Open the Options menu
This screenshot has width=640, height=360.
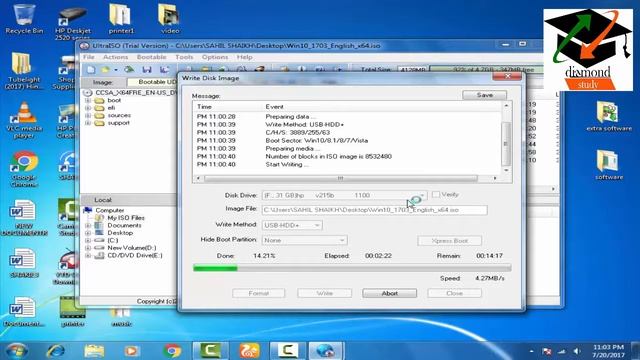tap(215, 57)
